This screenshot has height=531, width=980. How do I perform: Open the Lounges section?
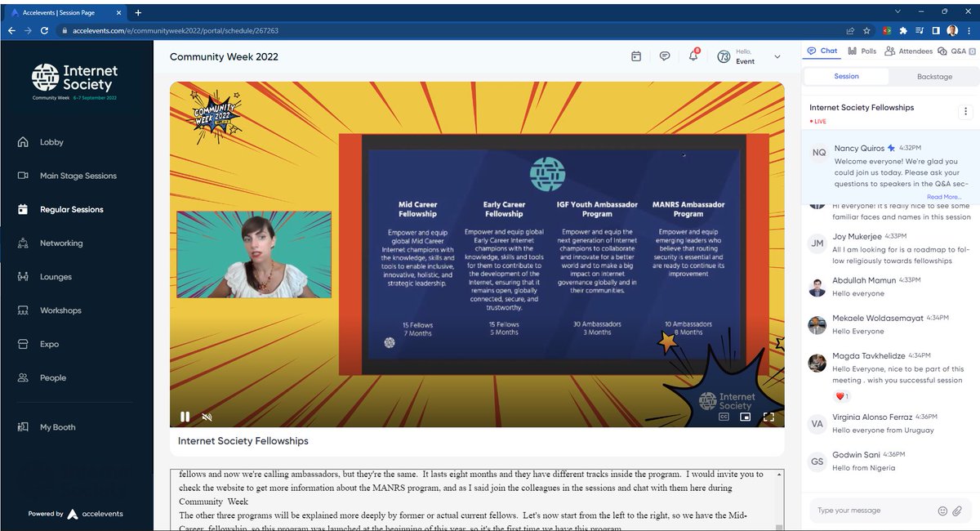click(x=56, y=277)
